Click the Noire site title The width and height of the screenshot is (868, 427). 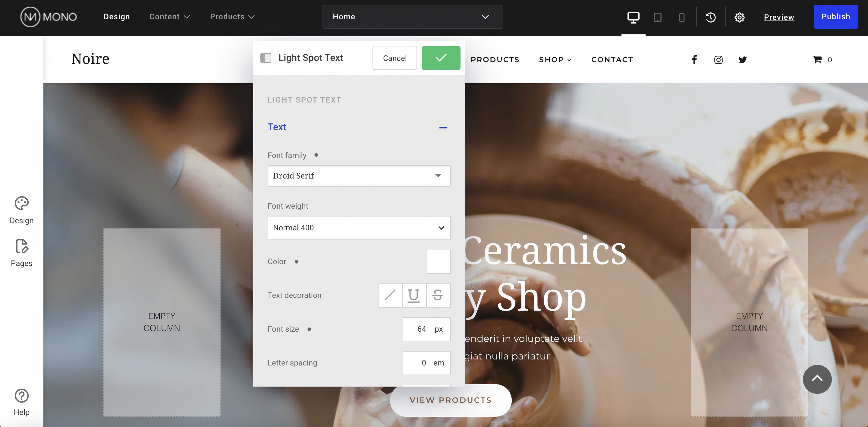click(90, 59)
